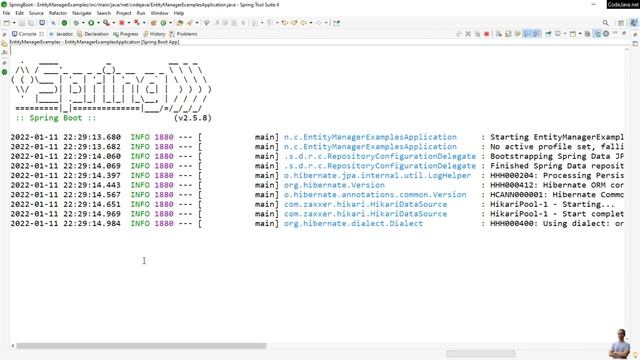This screenshot has height=360, width=640.
Task: Click the Remove All Terminated Launches icon
Action: pos(478,34)
